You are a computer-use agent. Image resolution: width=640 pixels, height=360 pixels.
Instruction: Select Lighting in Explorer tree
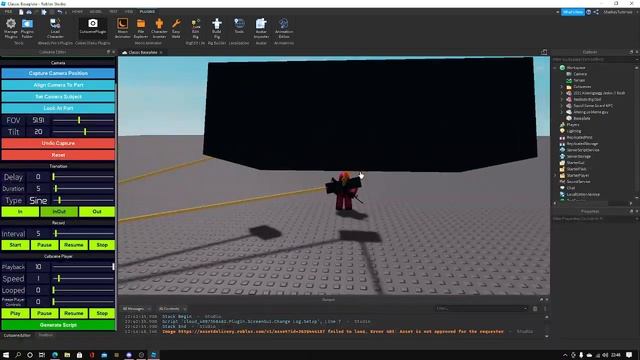(573, 131)
